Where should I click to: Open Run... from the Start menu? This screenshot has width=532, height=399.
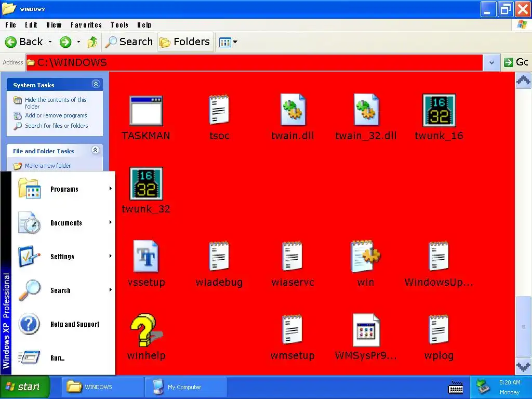point(63,357)
